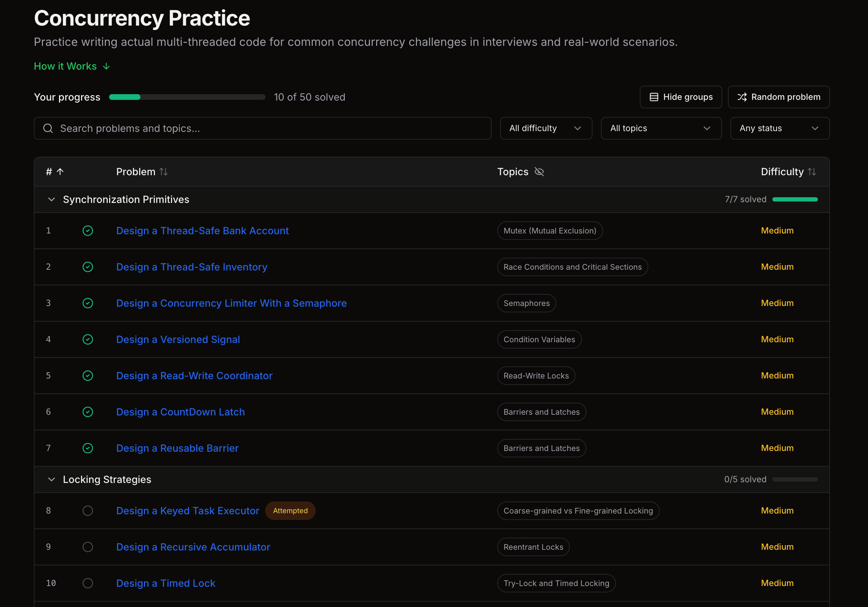The height and width of the screenshot is (607, 868).
Task: Toggle Topics column visibility eye icon
Action: 539,172
